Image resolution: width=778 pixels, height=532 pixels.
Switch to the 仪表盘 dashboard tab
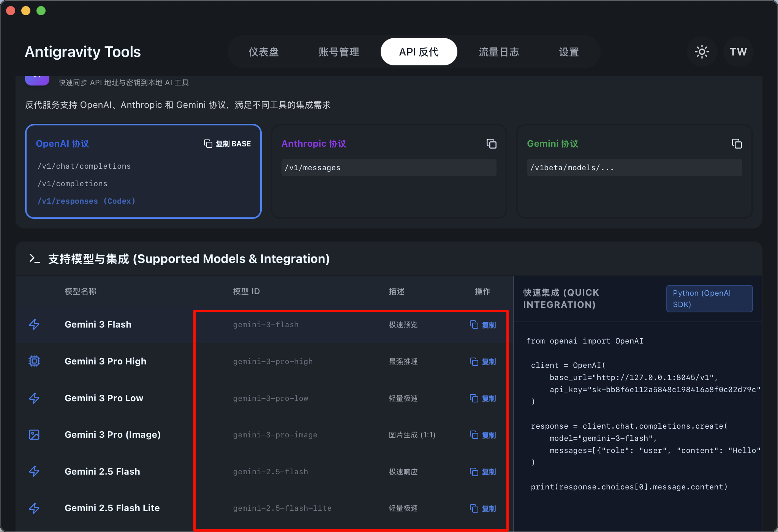[264, 52]
